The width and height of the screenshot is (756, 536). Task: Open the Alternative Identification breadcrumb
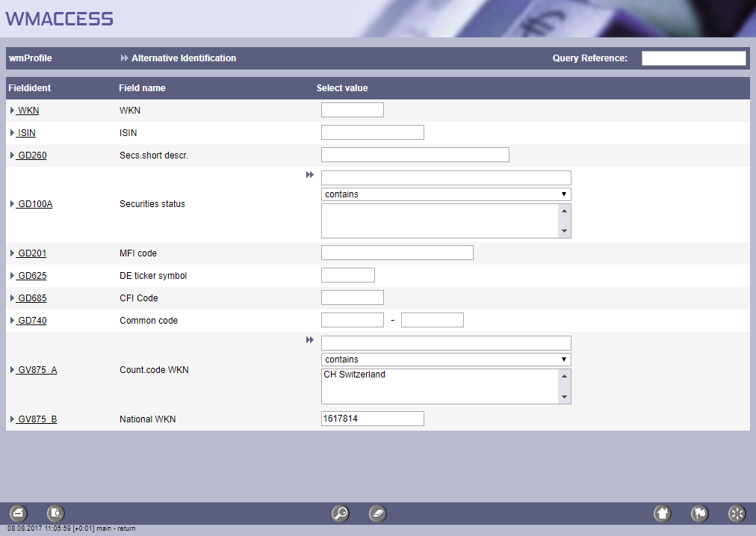(x=183, y=58)
